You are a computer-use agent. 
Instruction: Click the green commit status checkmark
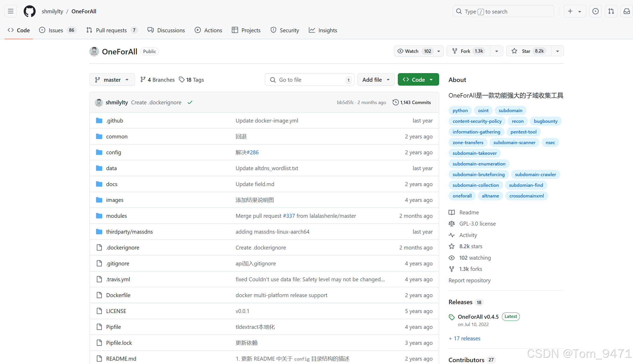coord(190,103)
